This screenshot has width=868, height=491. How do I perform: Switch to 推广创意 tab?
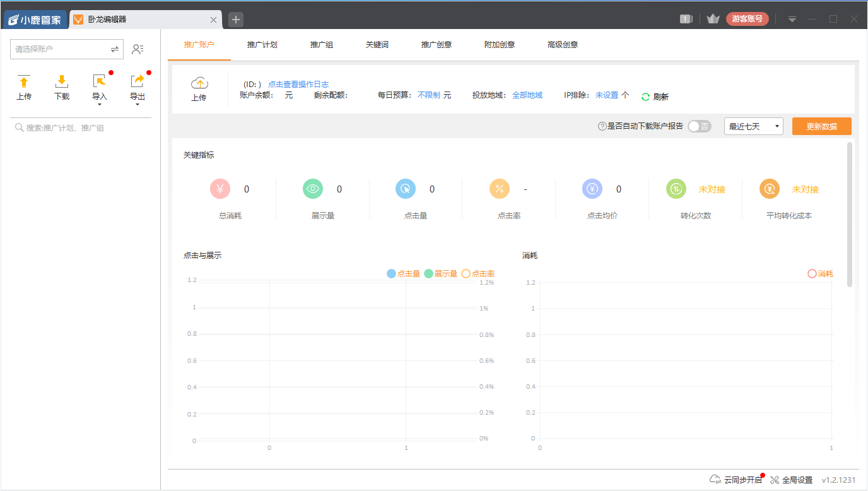437,45
